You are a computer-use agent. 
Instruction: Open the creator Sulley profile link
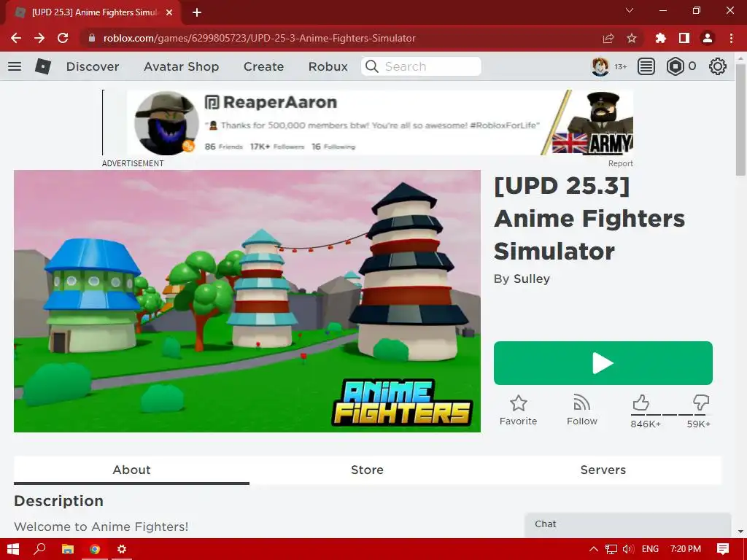[532, 279]
